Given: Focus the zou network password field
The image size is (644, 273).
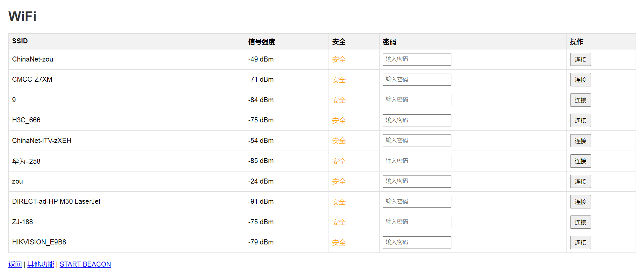Looking at the screenshot, I should click(417, 181).
